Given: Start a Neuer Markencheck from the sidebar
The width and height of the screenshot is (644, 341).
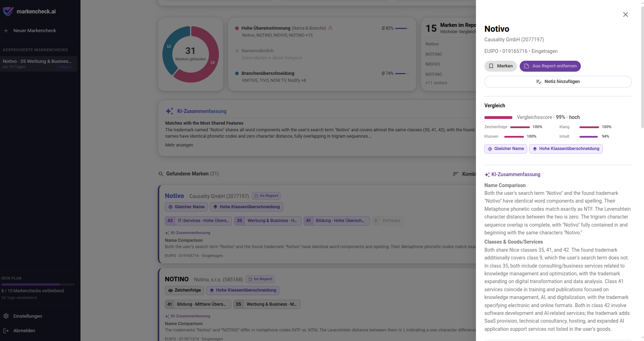Looking at the screenshot, I should pos(35,31).
